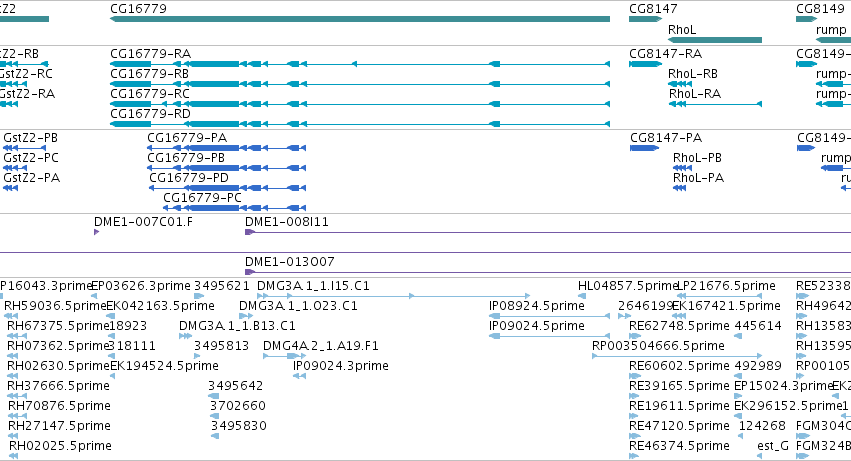
Task: Open EST RH59036.5prime
Action: (55, 306)
